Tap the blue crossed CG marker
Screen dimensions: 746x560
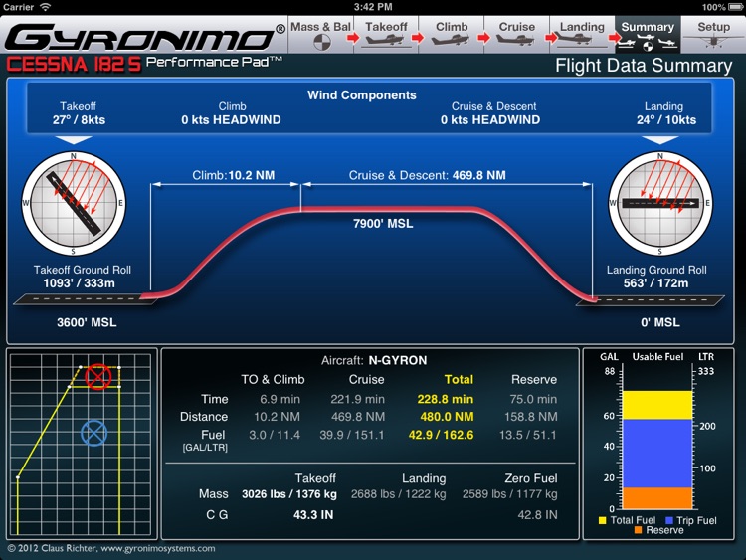click(93, 433)
